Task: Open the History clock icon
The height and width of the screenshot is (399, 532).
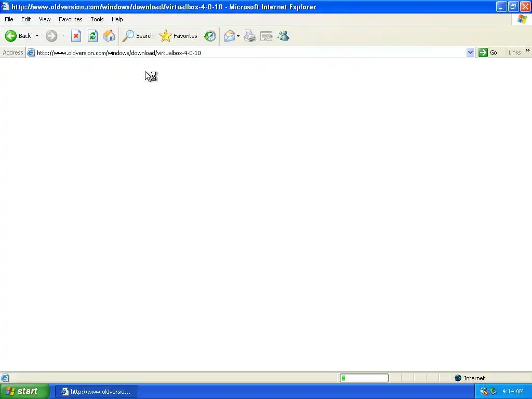Action: point(210,36)
